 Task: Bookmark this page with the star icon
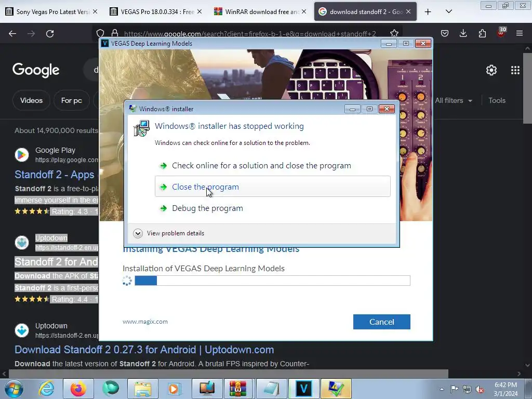coord(394,33)
